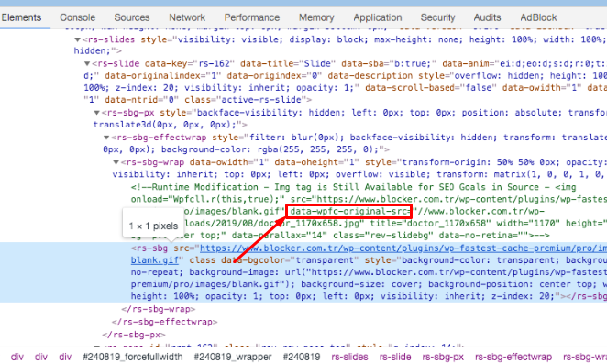Click the class="active-rs-slide" attribute
The image size is (607, 364).
[245, 100]
